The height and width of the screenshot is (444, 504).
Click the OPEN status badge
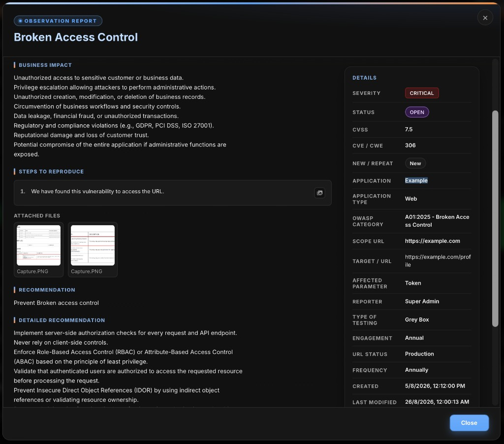417,112
